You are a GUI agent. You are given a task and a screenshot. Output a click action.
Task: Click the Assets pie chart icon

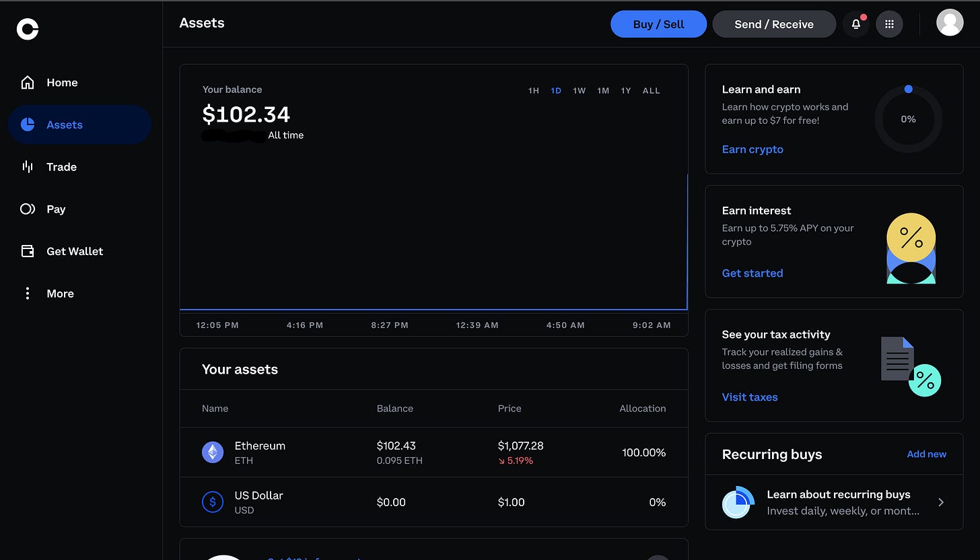pyautogui.click(x=28, y=125)
